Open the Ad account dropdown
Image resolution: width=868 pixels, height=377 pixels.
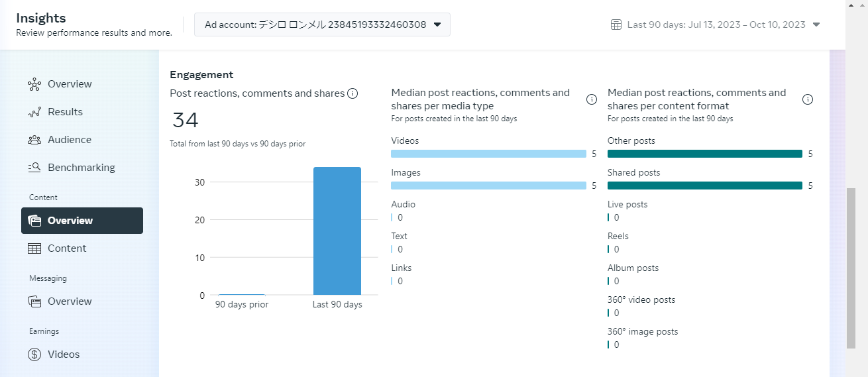[x=322, y=25]
